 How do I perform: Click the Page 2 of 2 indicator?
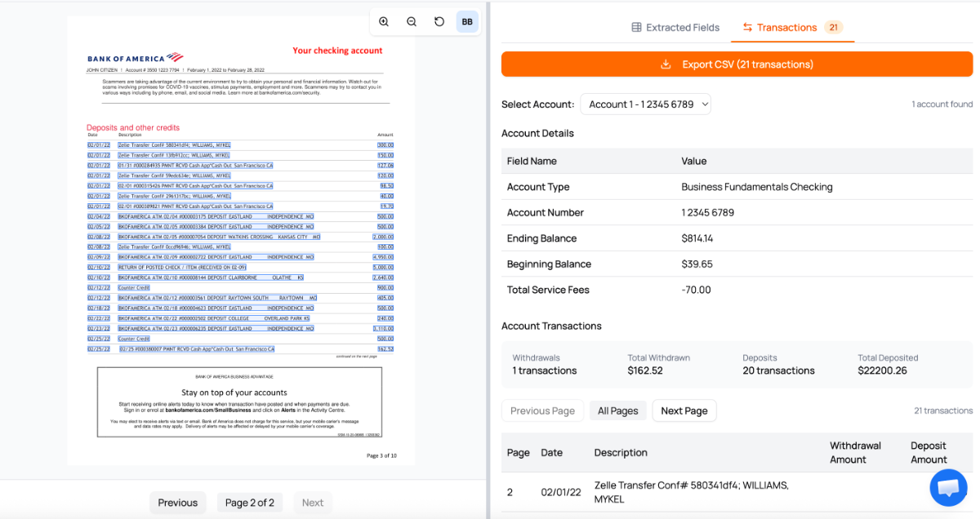(x=249, y=503)
